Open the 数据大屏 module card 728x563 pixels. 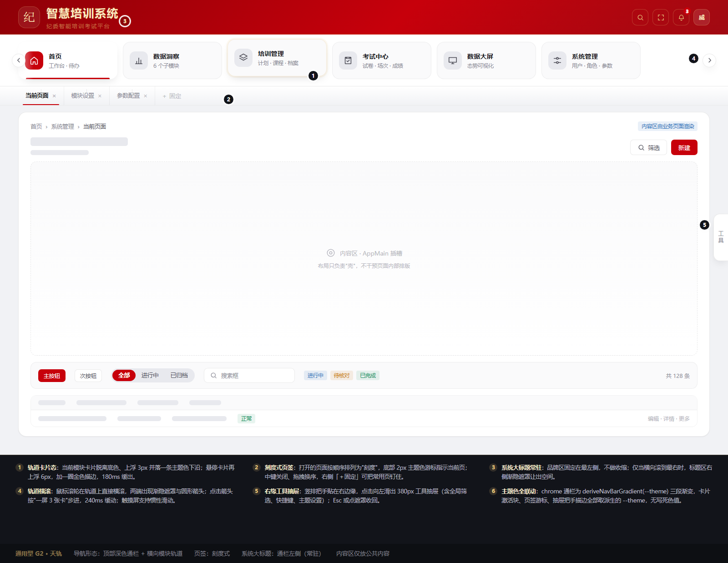click(x=486, y=60)
